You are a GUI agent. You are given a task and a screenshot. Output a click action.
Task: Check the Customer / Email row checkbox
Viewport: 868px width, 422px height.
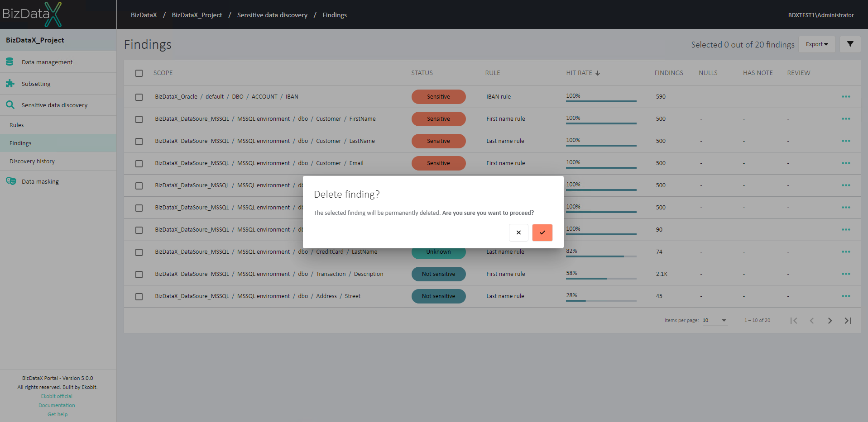[x=139, y=164]
